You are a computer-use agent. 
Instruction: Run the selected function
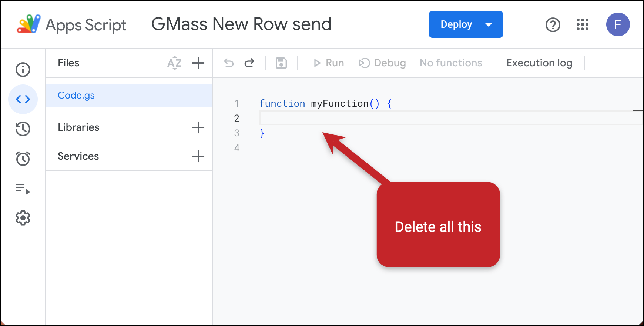pyautogui.click(x=328, y=63)
